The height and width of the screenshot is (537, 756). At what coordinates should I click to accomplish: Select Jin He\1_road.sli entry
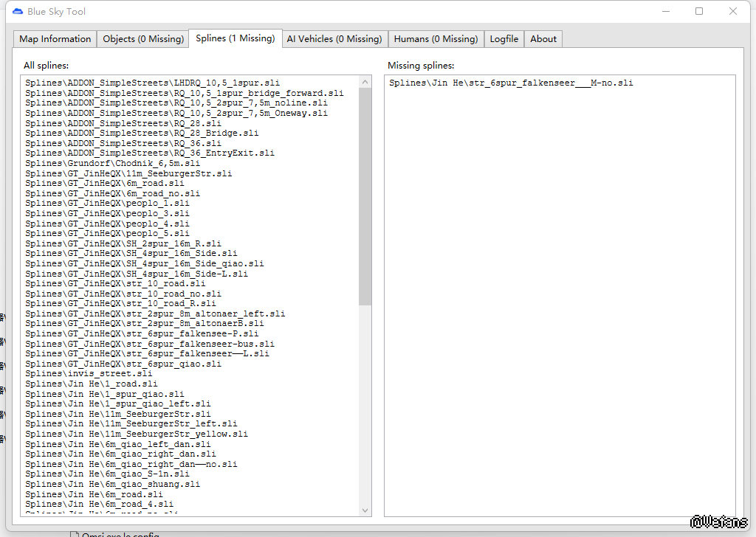pyautogui.click(x=91, y=384)
